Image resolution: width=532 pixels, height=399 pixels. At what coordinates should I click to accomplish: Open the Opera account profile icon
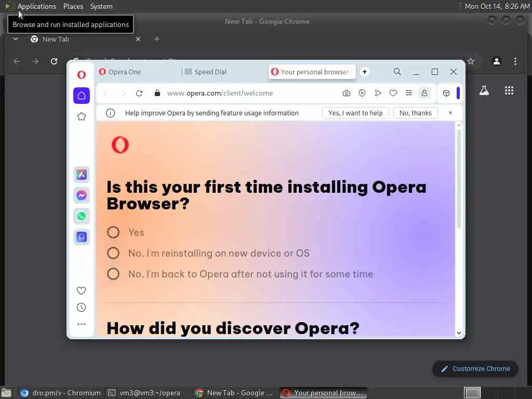(424, 93)
